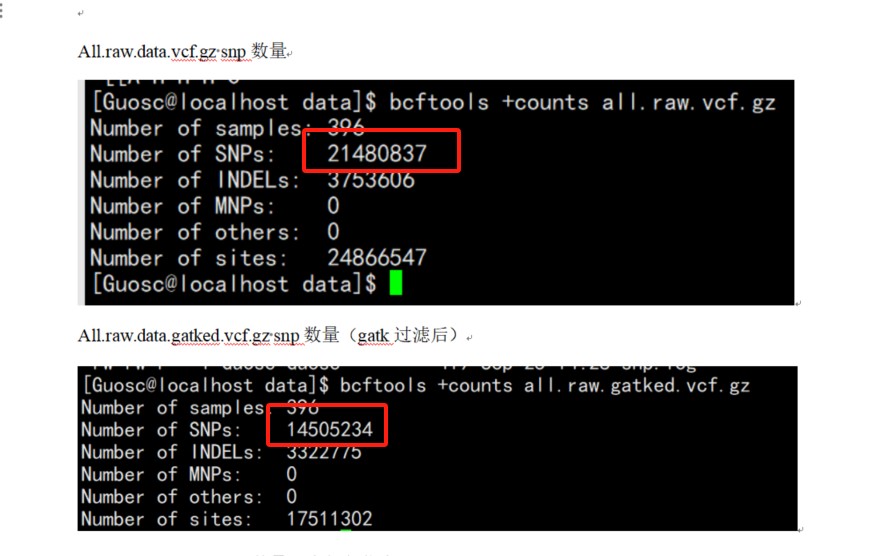The width and height of the screenshot is (876, 556).
Task: Click the paragraph mark at the top of the page
Action: click(x=81, y=14)
